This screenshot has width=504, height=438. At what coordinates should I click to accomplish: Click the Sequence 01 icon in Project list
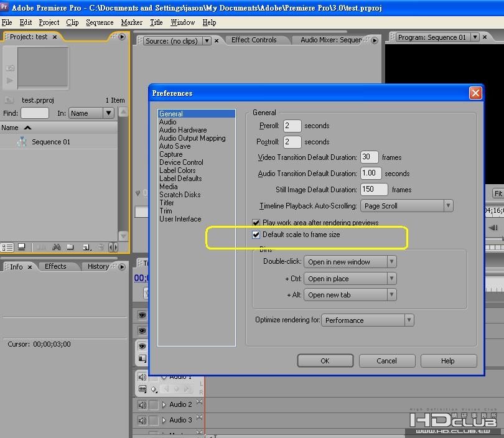click(22, 142)
